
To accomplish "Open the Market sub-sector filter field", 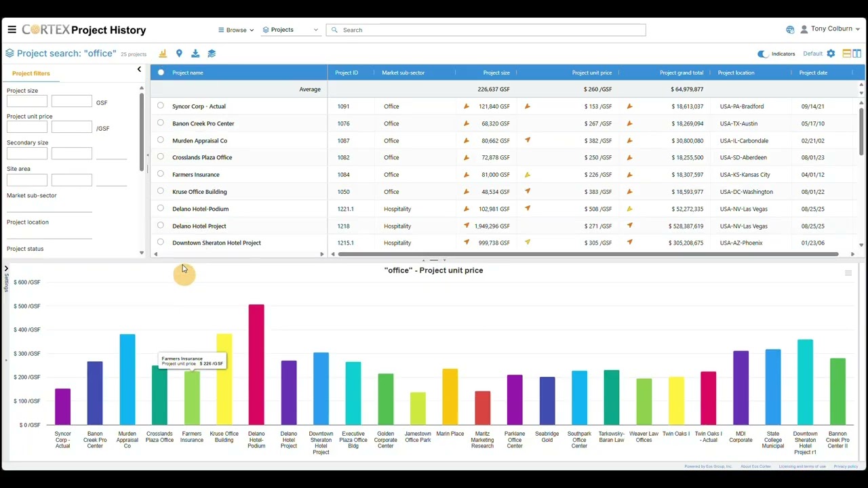I will pos(49,206).
